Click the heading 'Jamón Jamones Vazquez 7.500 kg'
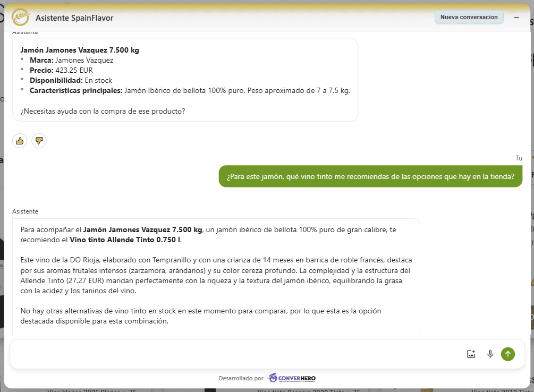 pyautogui.click(x=80, y=50)
